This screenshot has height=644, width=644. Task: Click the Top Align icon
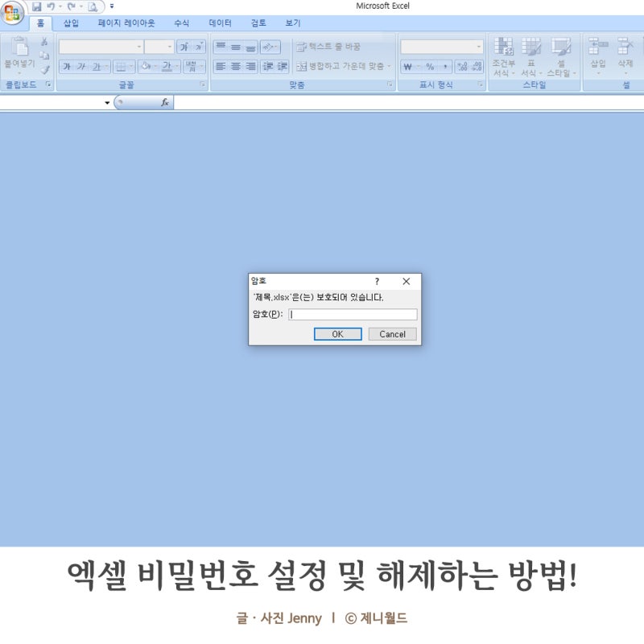pos(221,47)
